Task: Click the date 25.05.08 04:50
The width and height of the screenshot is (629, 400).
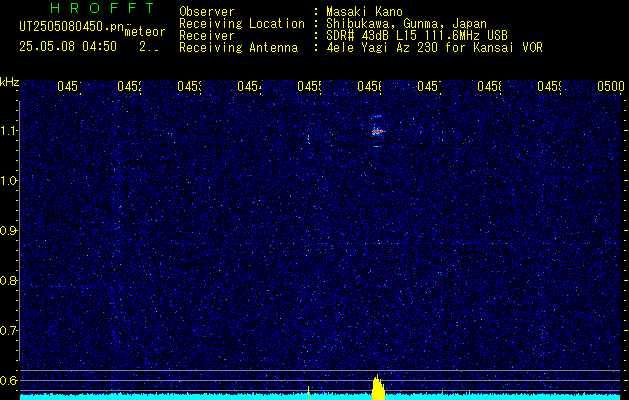Action: (68, 47)
